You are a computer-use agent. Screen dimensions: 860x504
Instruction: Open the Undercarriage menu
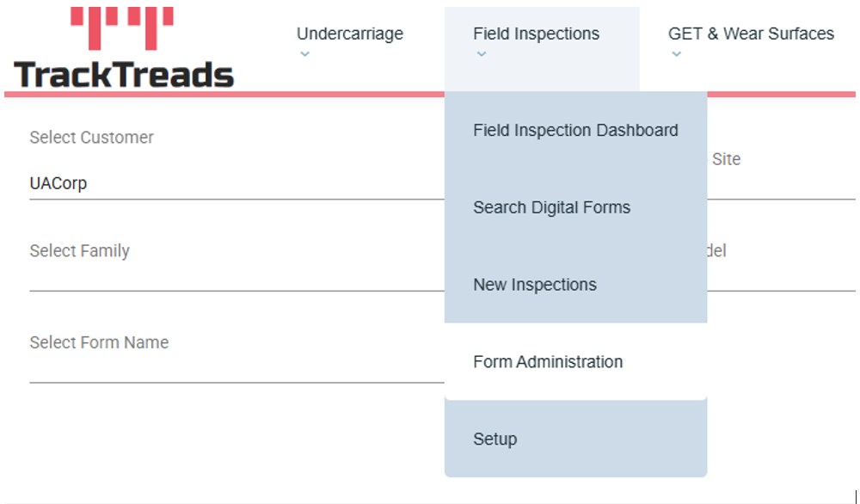349,34
